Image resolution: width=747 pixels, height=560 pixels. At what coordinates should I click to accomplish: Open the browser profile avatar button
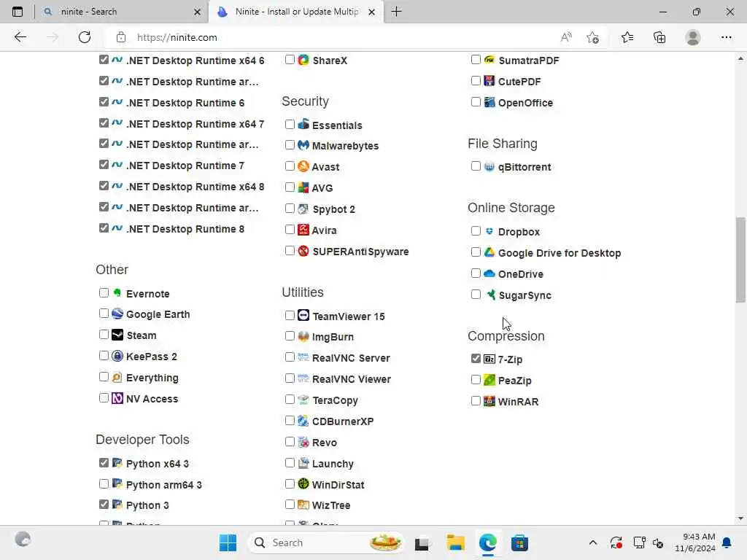[x=693, y=37]
